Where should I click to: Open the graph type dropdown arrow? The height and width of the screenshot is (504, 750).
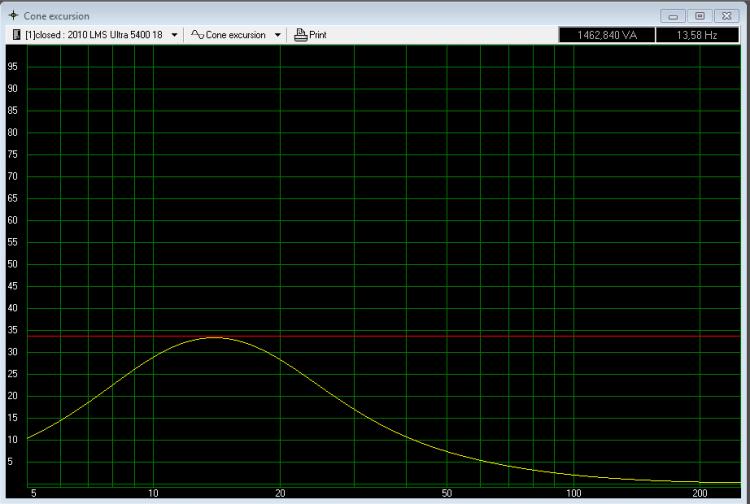pos(278,35)
